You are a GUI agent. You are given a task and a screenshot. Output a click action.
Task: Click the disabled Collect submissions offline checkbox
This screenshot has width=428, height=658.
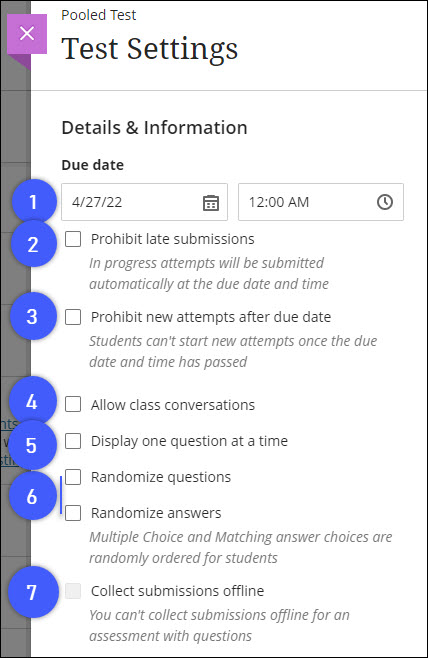[x=73, y=591]
